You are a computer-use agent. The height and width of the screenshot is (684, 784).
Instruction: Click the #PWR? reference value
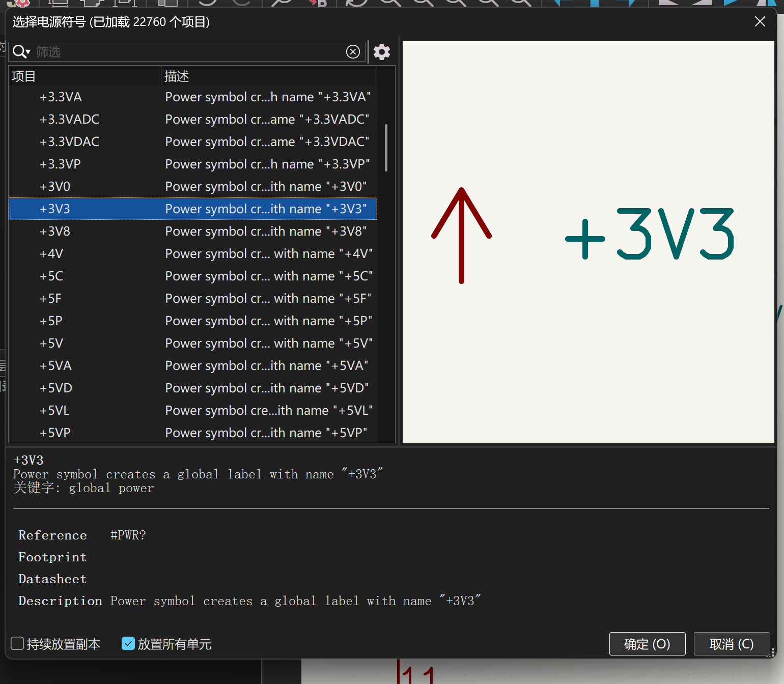point(128,535)
